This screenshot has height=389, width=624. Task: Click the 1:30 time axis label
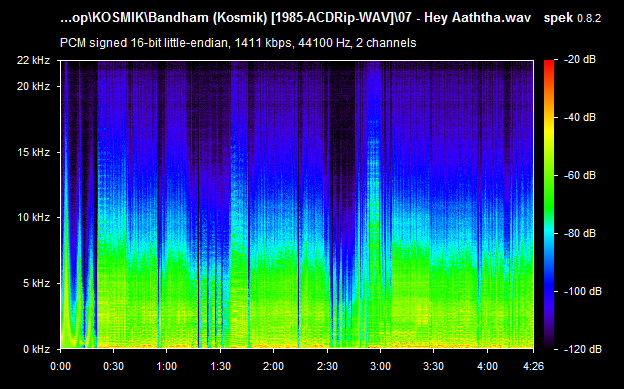click(220, 366)
